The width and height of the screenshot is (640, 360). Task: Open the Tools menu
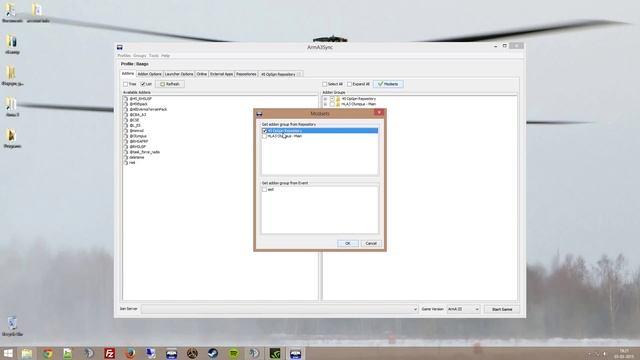click(154, 56)
